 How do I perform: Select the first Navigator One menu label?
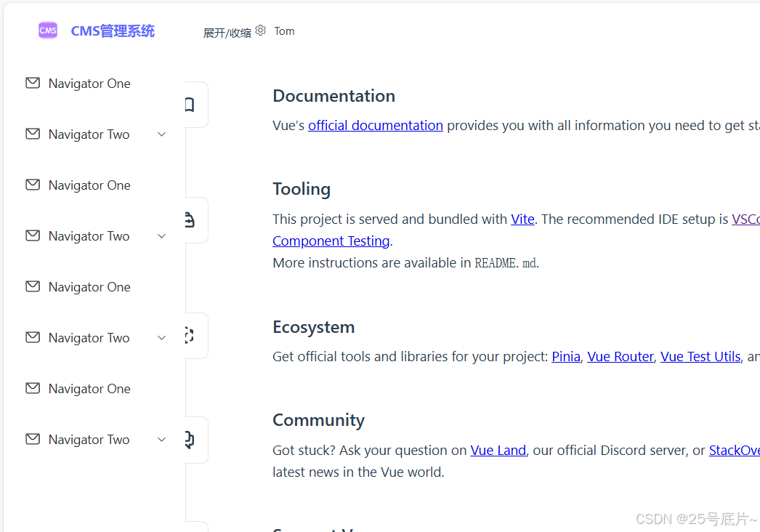point(89,84)
